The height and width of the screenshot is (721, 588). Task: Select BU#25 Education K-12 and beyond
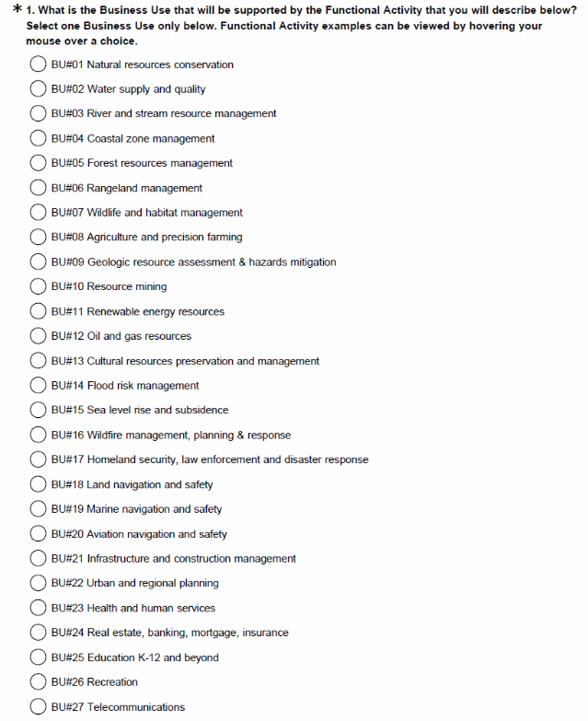point(39,657)
